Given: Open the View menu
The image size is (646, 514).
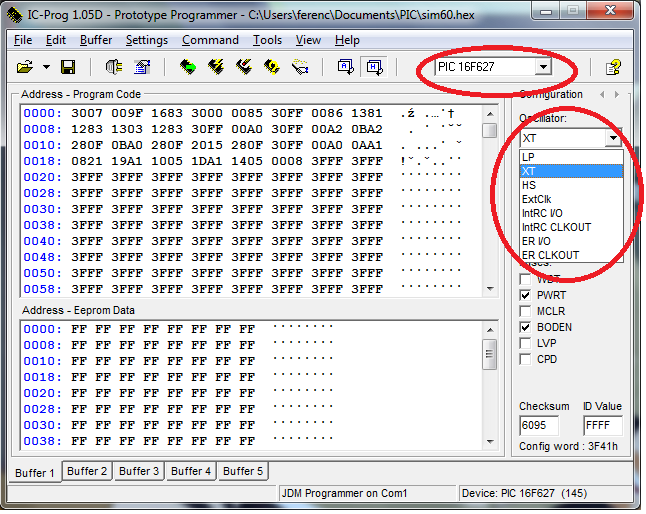Looking at the screenshot, I should pos(308,40).
